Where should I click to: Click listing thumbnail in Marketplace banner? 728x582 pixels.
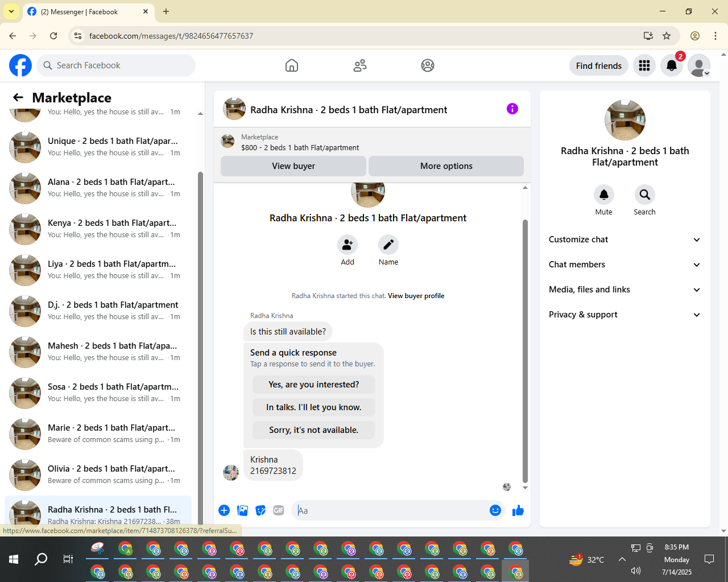pos(227,142)
